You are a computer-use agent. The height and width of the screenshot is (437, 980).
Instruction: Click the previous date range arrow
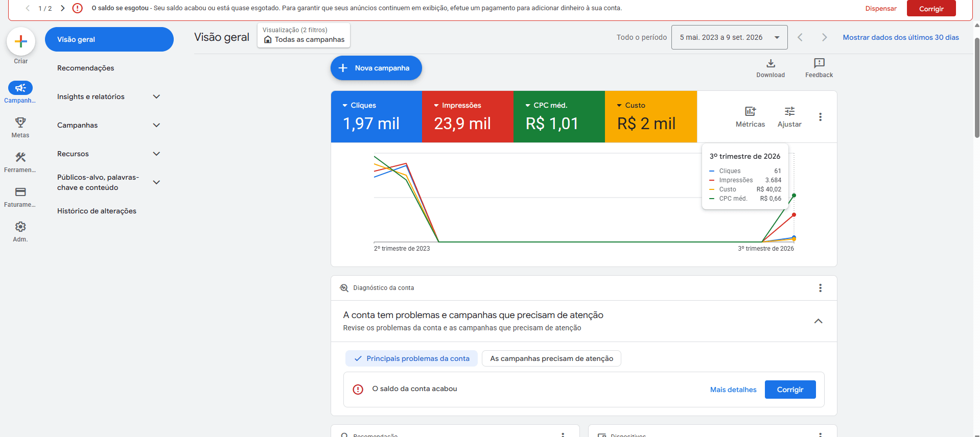pos(800,37)
